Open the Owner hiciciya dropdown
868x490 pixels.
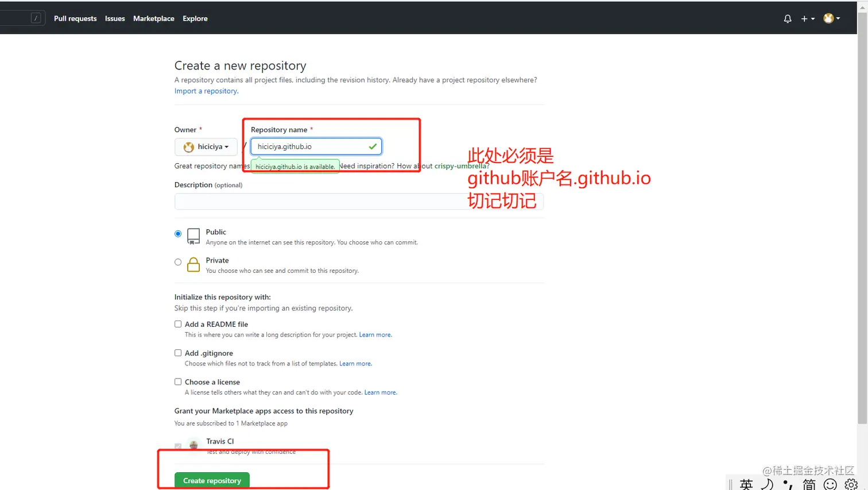(206, 146)
